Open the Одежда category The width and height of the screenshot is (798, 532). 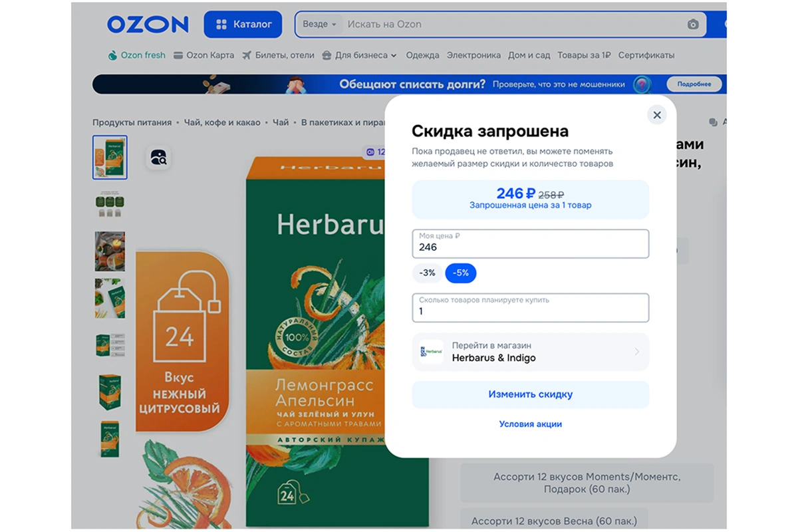pyautogui.click(x=422, y=55)
